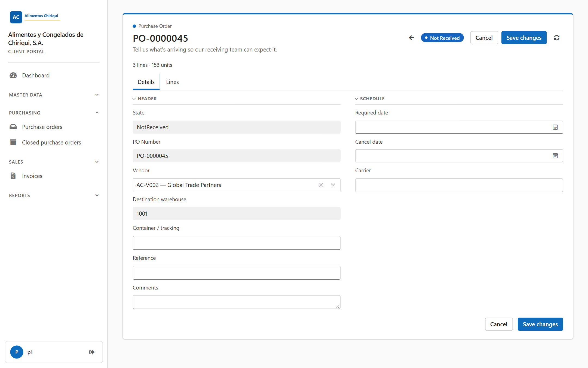Viewport: 588px width, 368px height.
Task: Click the P user avatar
Action: pyautogui.click(x=17, y=352)
